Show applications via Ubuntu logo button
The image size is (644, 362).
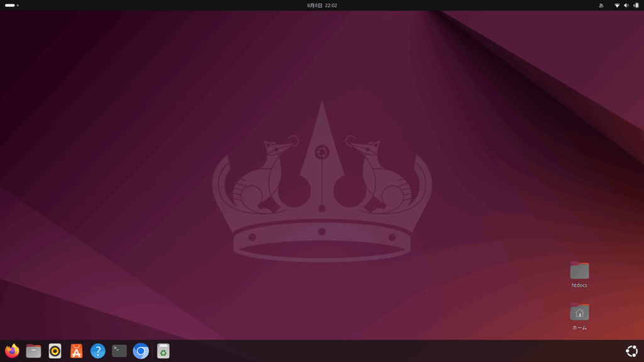point(631,351)
